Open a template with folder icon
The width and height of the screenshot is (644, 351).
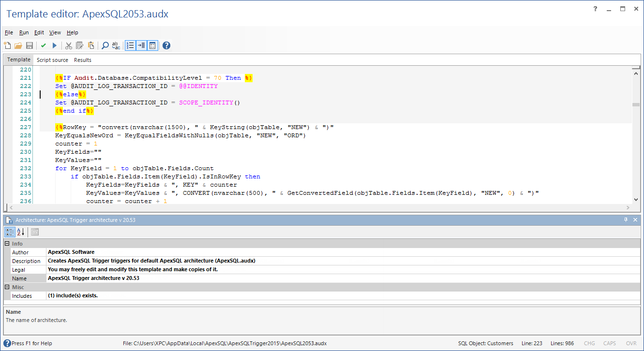pyautogui.click(x=18, y=45)
